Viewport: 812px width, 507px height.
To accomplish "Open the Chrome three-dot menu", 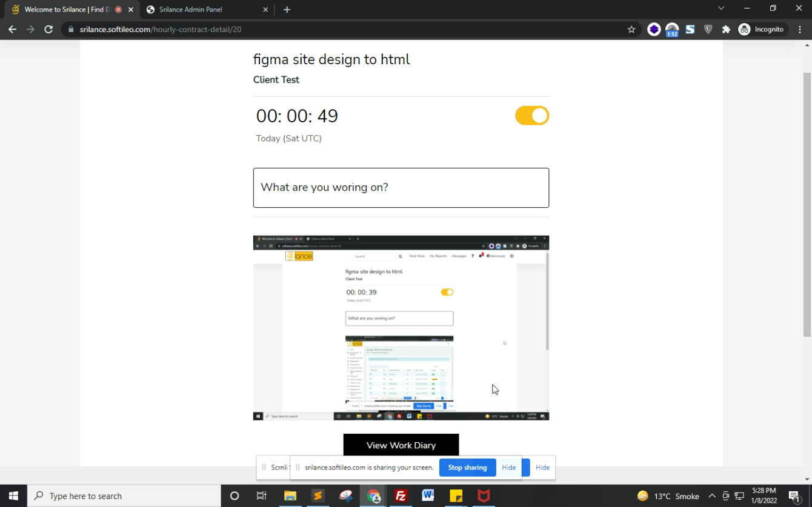I will 800,30.
